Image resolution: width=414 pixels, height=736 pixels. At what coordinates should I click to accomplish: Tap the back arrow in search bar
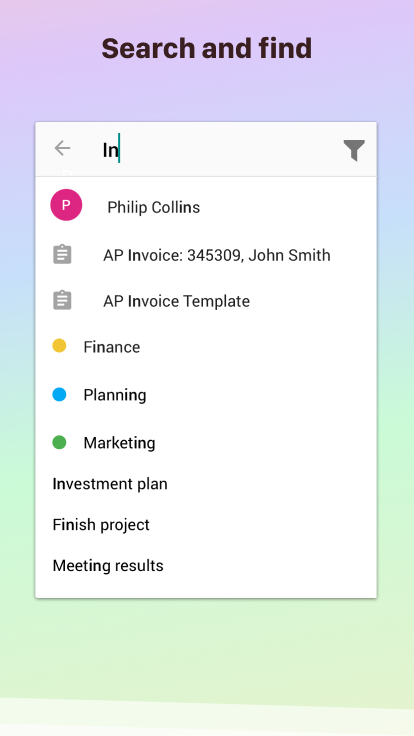click(x=62, y=148)
